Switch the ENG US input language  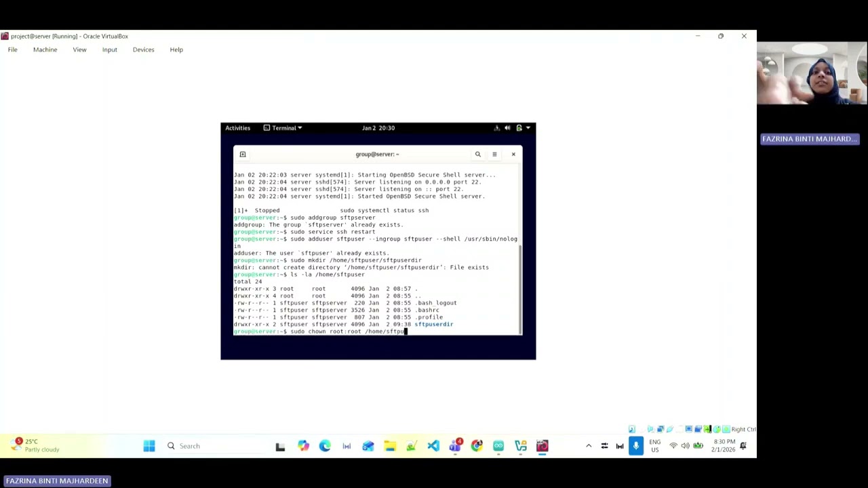[x=654, y=446]
